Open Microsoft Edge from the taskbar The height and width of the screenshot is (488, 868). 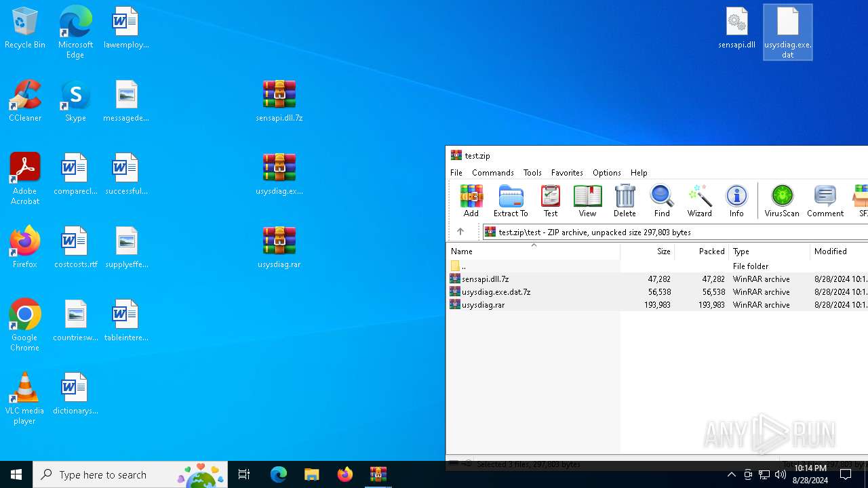click(x=279, y=474)
